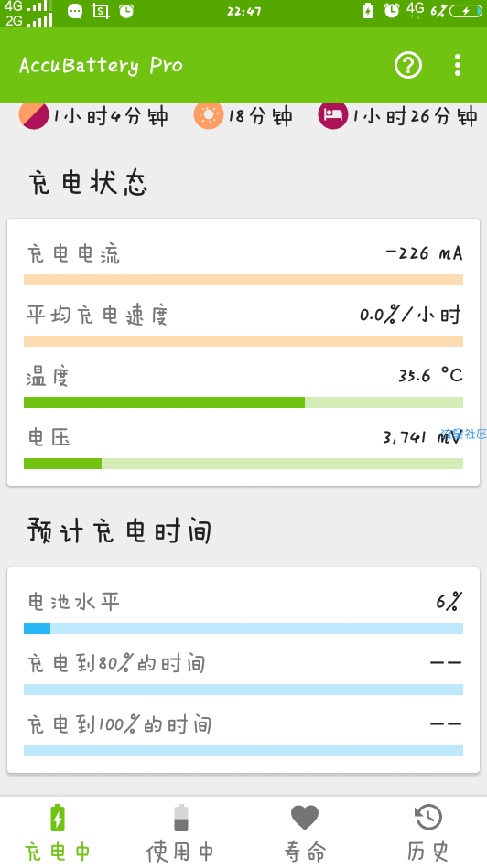Open the three-dot overflow menu

pos(457,65)
